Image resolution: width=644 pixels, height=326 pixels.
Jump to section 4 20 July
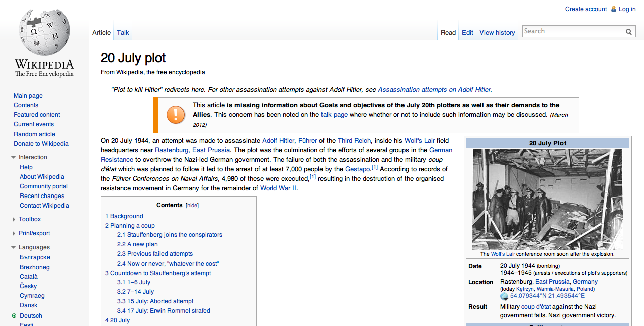117,320
